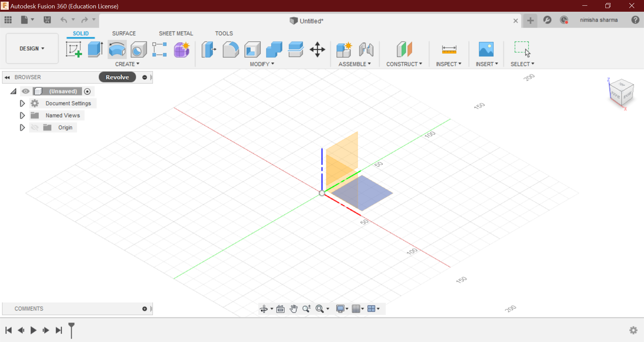Expand the Origin node
This screenshot has height=342, width=644.
pyautogui.click(x=22, y=127)
